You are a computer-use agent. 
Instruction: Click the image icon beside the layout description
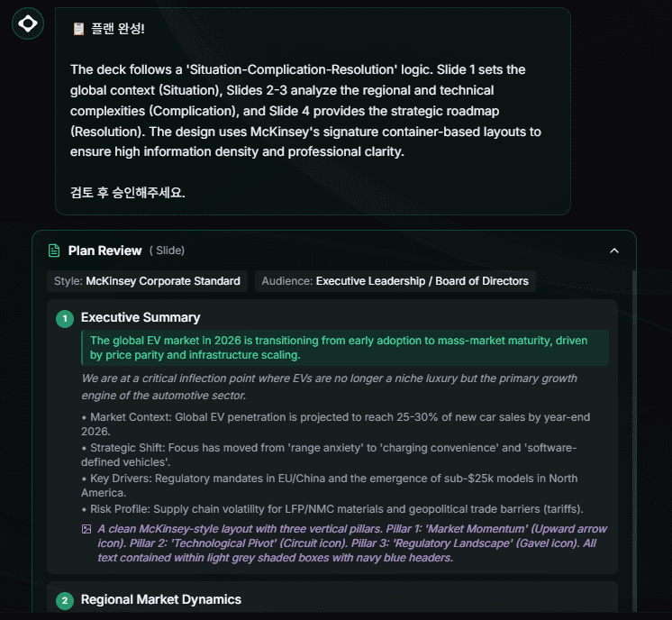click(86, 529)
